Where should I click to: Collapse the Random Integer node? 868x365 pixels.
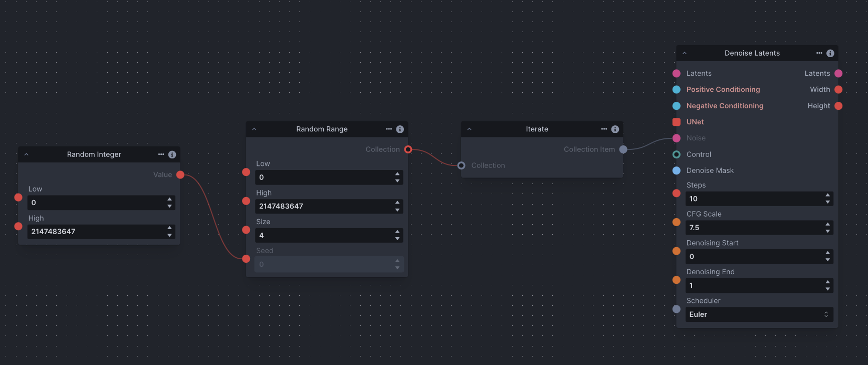point(27,154)
